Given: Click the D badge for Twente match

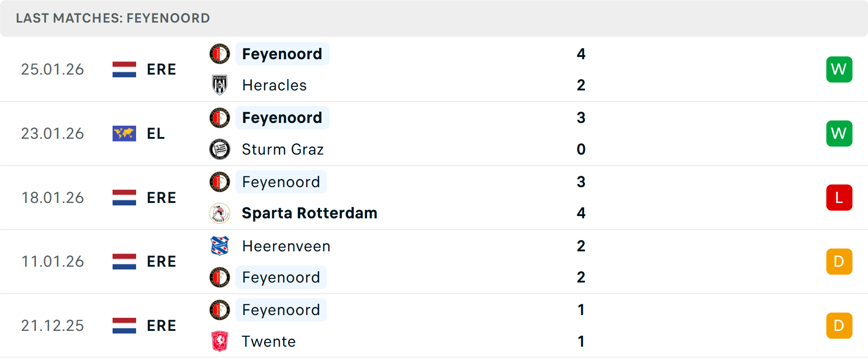Looking at the screenshot, I should pyautogui.click(x=839, y=325).
